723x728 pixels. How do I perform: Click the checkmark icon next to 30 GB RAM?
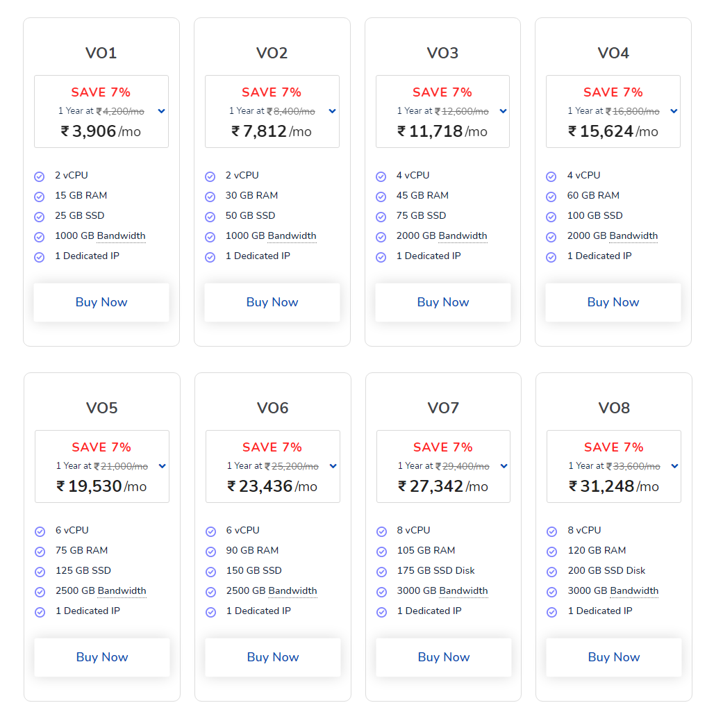pos(210,197)
